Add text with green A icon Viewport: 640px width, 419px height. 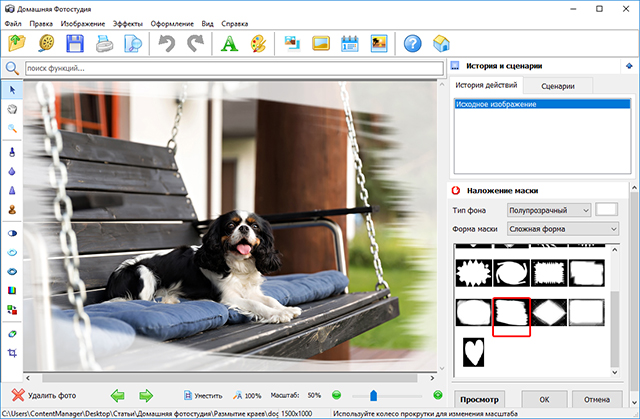point(229,43)
